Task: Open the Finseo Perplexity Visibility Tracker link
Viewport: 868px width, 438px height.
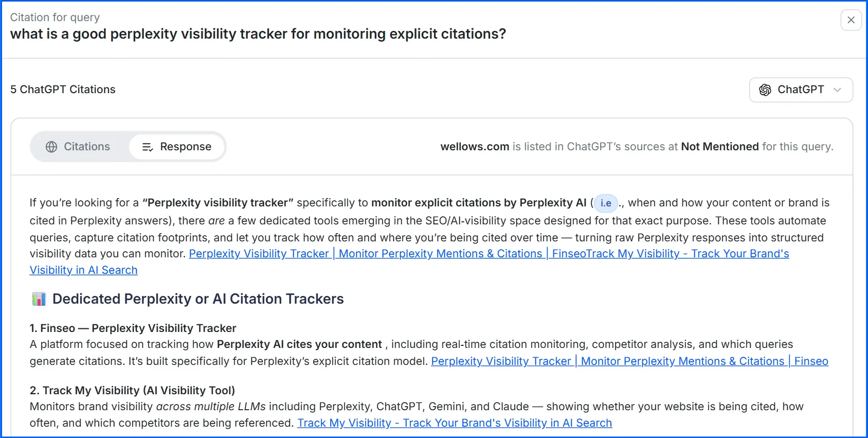Action: click(x=630, y=361)
